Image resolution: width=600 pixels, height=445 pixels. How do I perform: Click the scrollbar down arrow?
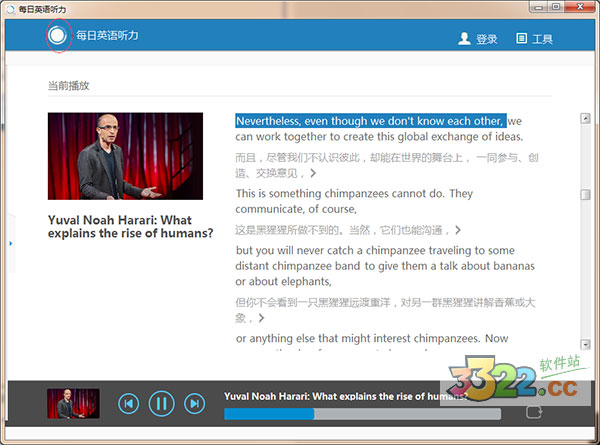(585, 344)
